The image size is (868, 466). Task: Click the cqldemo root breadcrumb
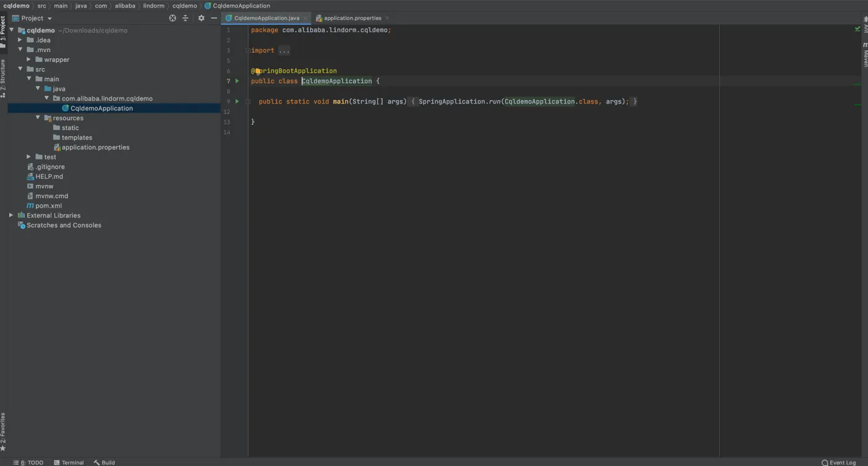click(16, 6)
